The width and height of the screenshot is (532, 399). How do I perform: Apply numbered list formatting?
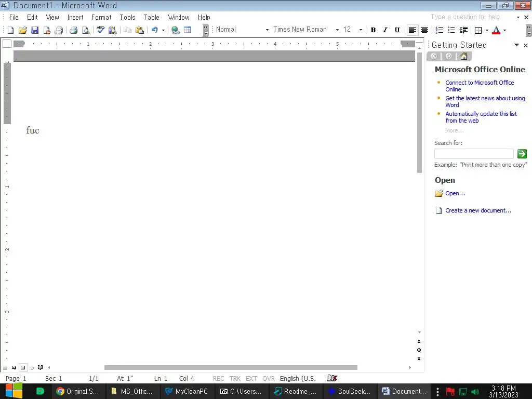point(440,30)
